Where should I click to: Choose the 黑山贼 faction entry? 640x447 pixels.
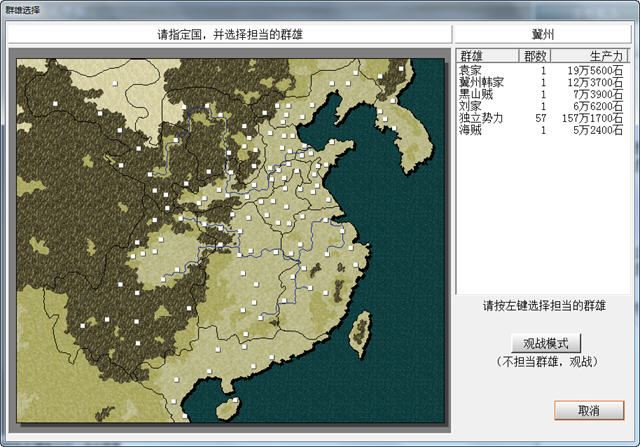click(x=541, y=94)
